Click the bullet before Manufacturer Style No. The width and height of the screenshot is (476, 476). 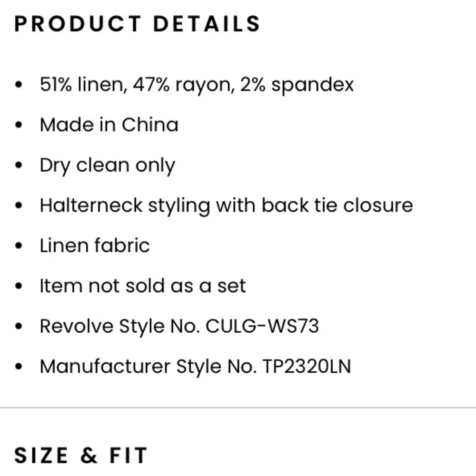point(19,367)
